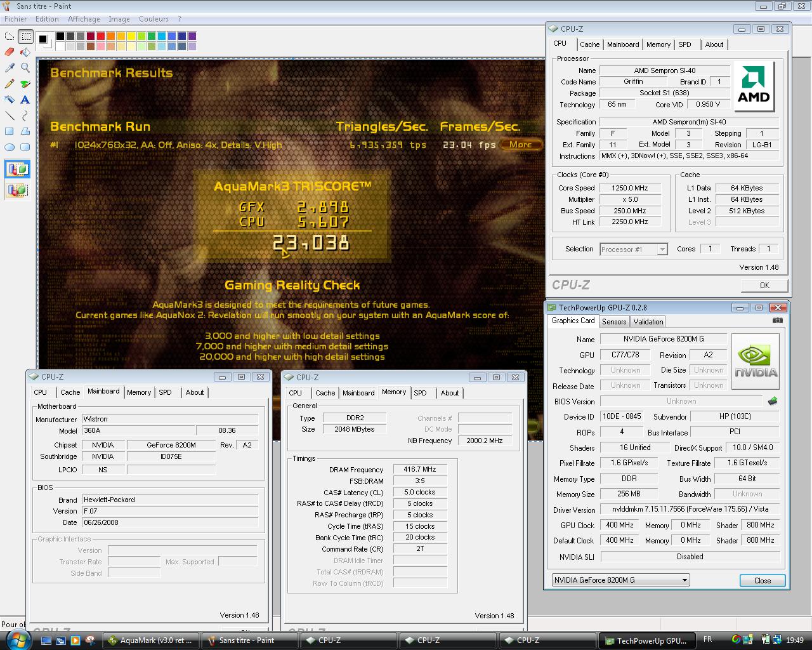812x650 pixels.
Task: Choose the Ellipse shape tool
Action: click(10, 147)
